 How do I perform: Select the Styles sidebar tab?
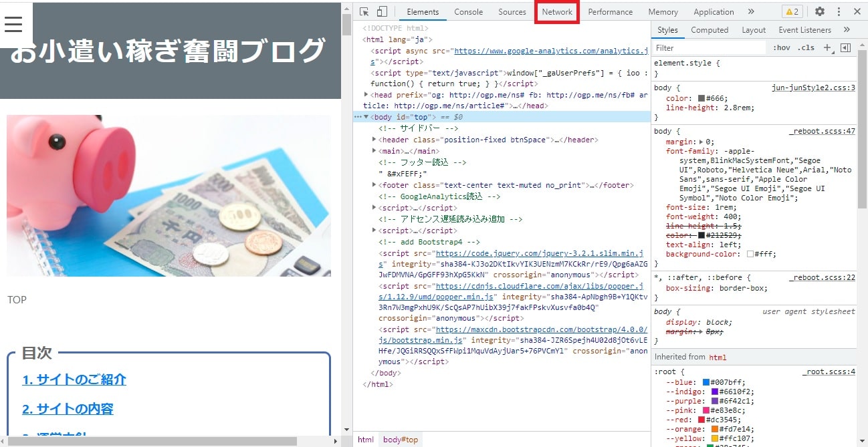click(x=667, y=29)
